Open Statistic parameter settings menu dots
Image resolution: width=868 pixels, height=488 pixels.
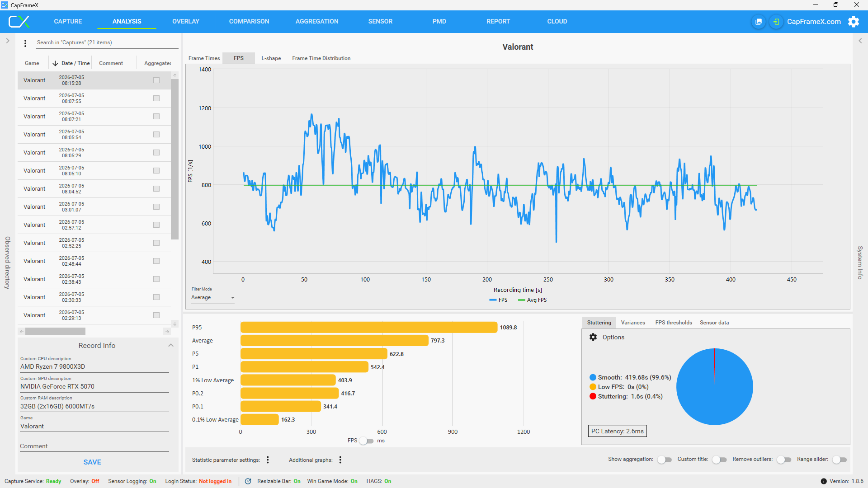tap(268, 460)
